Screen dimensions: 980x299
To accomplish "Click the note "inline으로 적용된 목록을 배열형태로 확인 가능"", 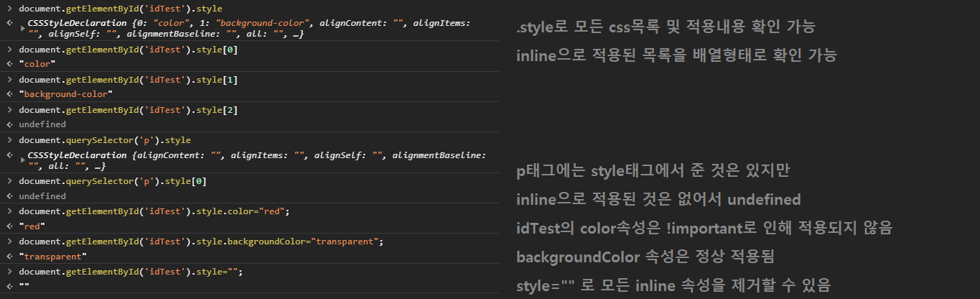I will (x=676, y=55).
